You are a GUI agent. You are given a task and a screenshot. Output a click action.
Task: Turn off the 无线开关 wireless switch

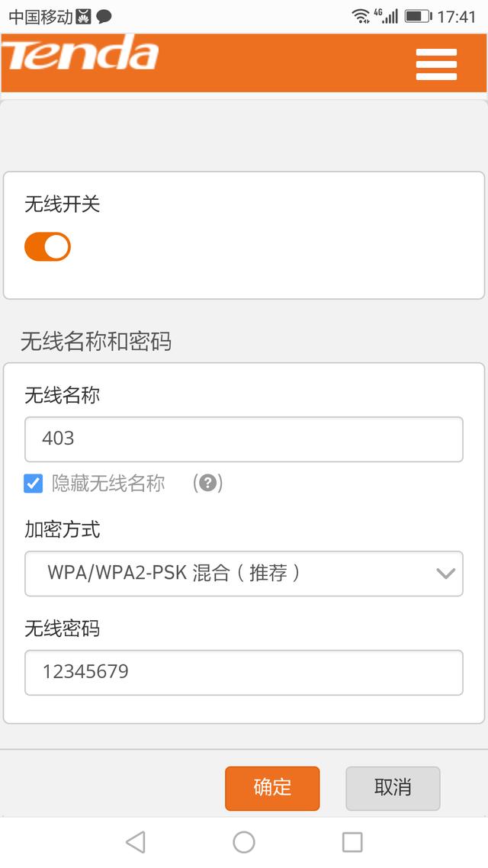point(47,247)
